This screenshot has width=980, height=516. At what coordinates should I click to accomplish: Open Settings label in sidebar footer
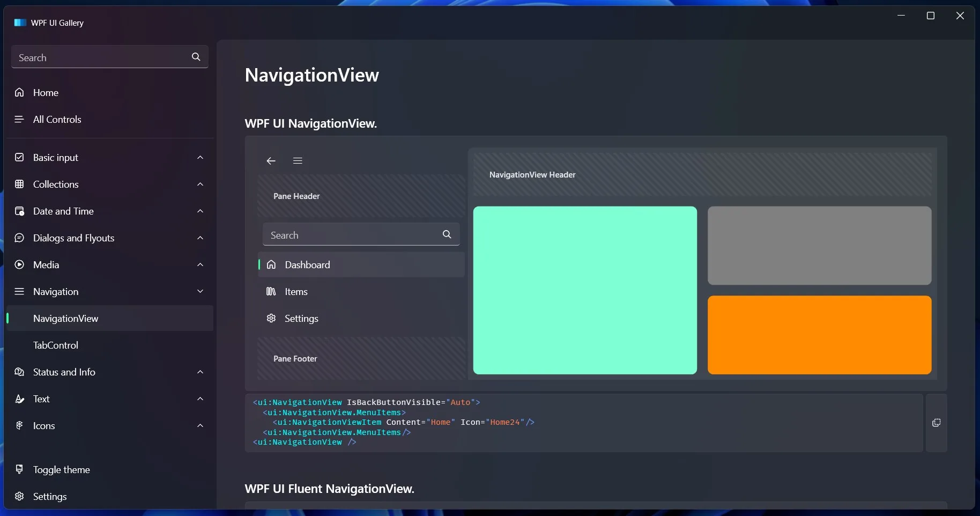50,496
